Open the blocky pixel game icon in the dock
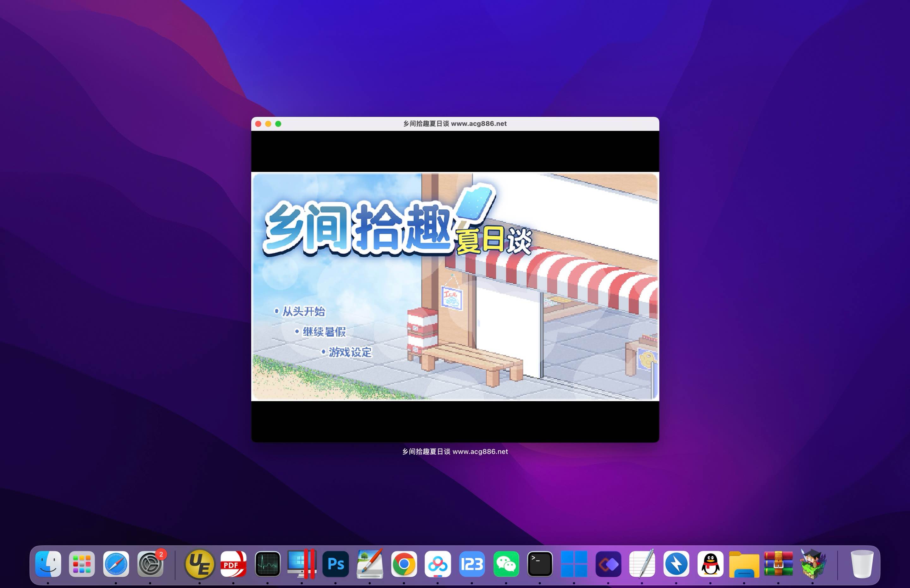Screen dimensions: 910x588 click(813, 564)
